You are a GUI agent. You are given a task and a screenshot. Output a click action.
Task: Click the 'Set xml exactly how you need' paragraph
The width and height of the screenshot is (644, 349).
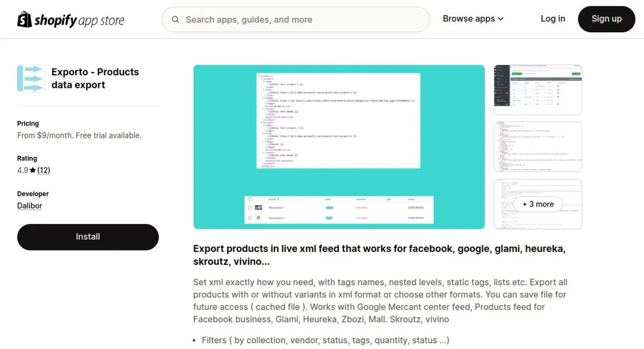click(380, 301)
